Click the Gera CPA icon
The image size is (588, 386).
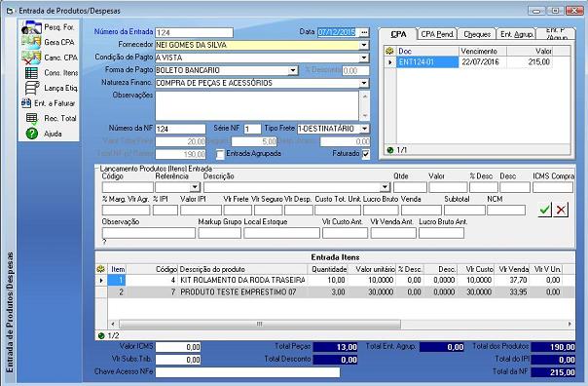31,42
